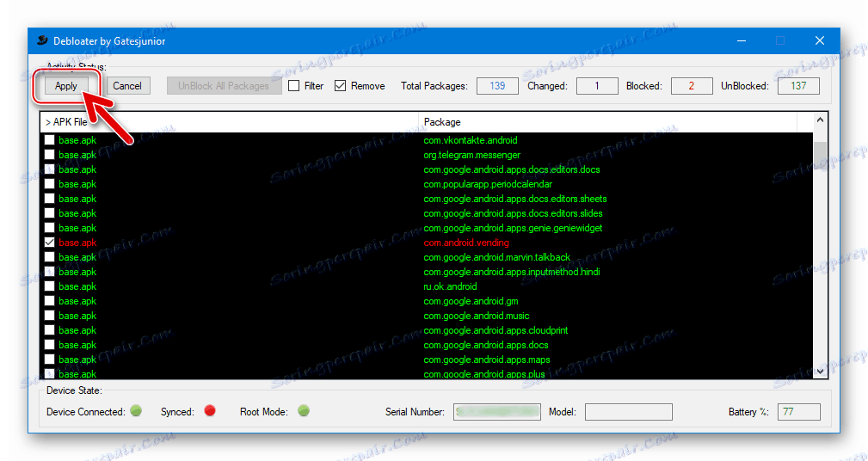Image resolution: width=868 pixels, height=461 pixels.
Task: Click the UnBlocked count field
Action: pos(798,86)
